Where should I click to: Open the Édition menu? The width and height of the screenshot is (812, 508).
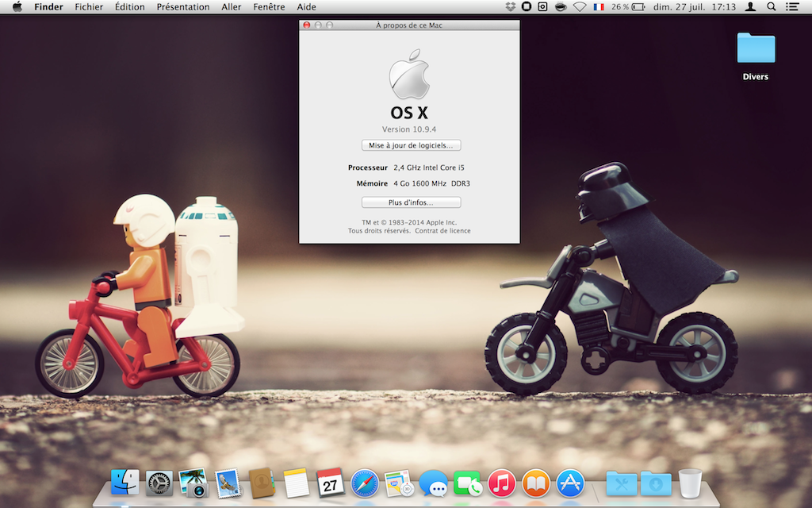point(129,6)
